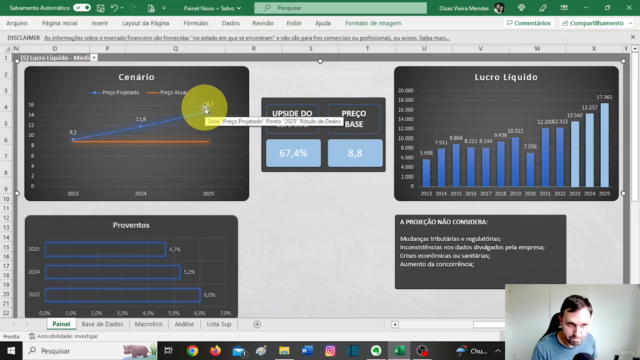Toggle the Salvamento Automático switch
This screenshot has width=640, height=360.
[82, 8]
